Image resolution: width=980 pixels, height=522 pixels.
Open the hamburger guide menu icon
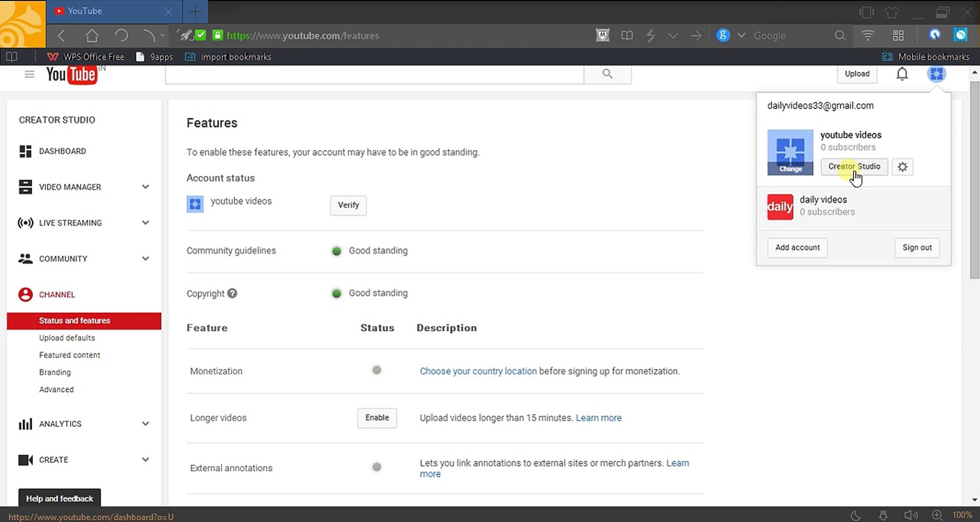(30, 74)
